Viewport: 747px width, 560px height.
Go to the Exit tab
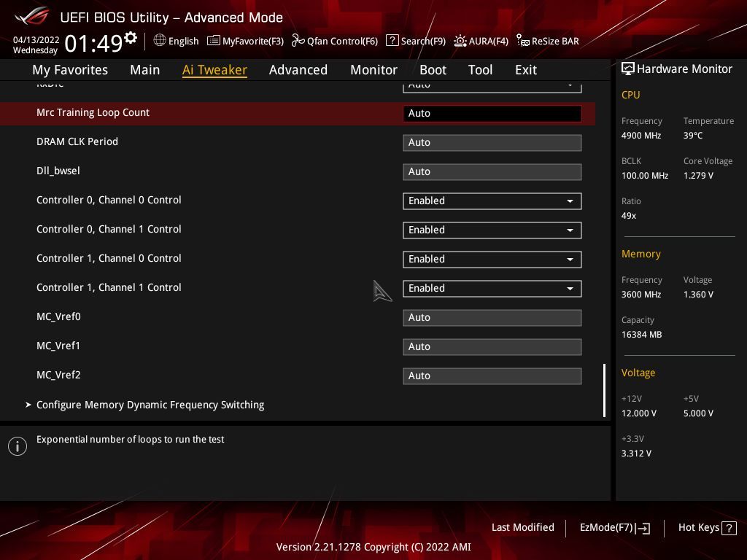[x=526, y=70]
